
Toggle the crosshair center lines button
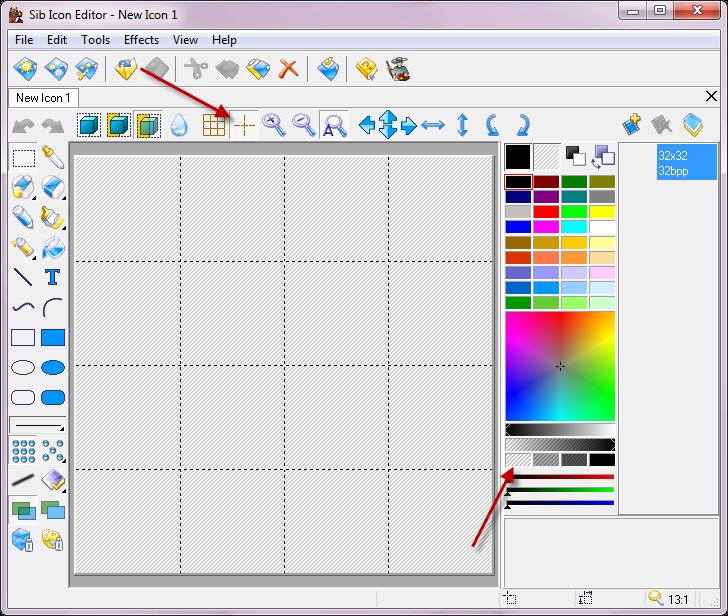tap(244, 125)
